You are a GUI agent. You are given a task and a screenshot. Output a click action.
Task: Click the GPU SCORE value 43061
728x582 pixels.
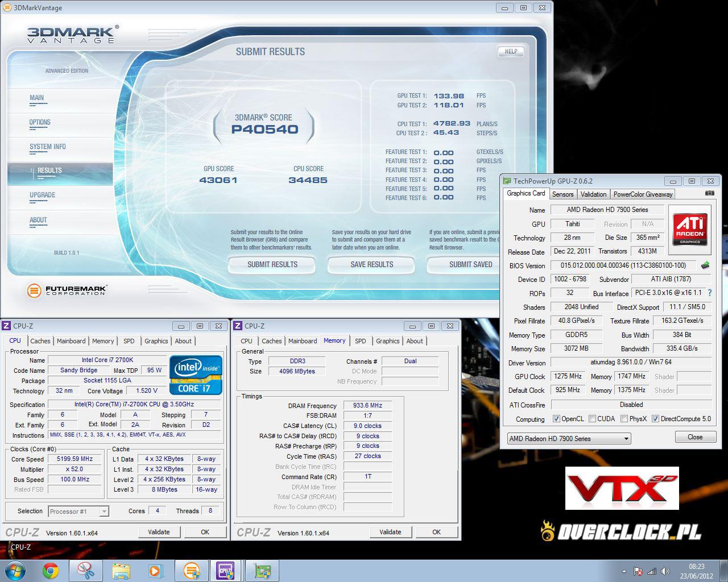pos(218,180)
